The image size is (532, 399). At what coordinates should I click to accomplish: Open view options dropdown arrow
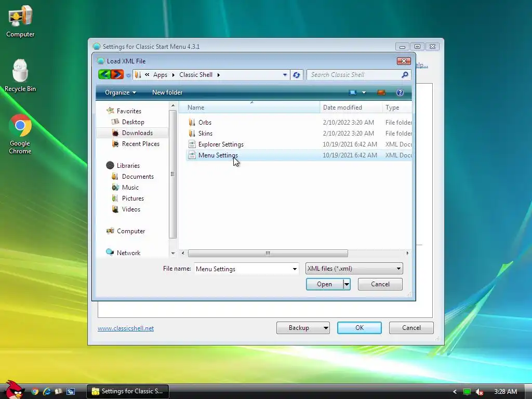364,92
